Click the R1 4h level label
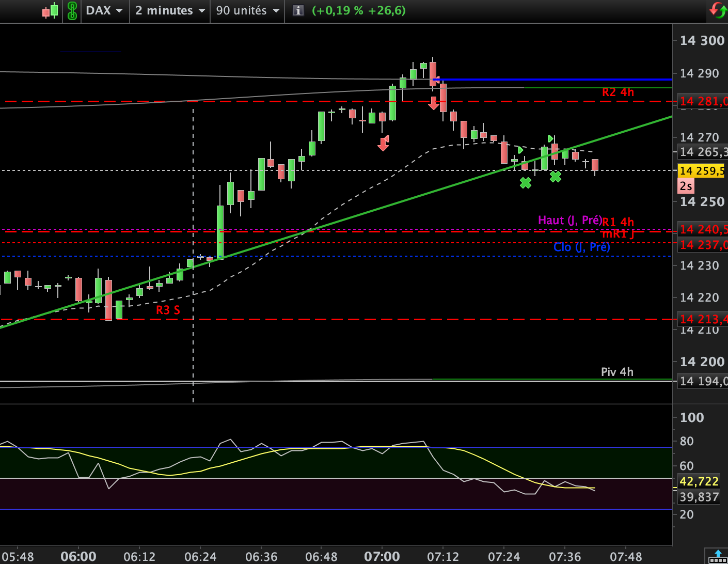The image size is (728, 564). (x=618, y=222)
